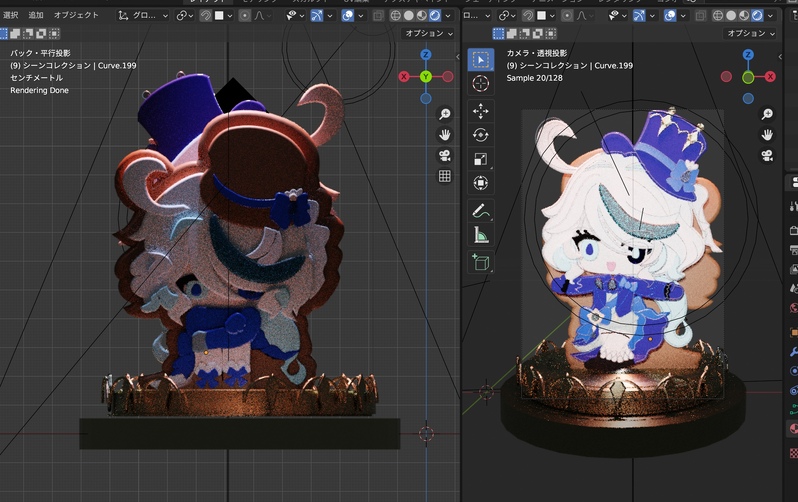Image resolution: width=798 pixels, height=502 pixels.
Task: Open the 追加 menu
Action: [x=36, y=15]
